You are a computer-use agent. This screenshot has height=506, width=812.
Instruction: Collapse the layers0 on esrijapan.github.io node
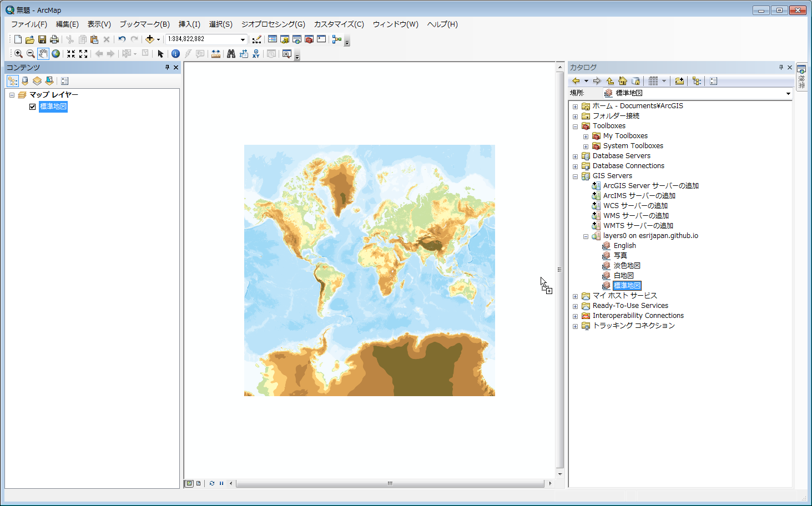click(586, 235)
